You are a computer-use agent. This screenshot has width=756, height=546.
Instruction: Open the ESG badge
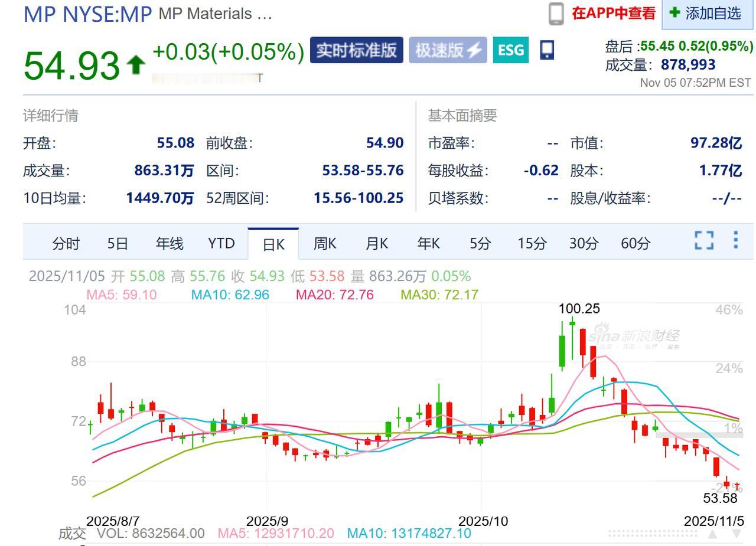[510, 51]
